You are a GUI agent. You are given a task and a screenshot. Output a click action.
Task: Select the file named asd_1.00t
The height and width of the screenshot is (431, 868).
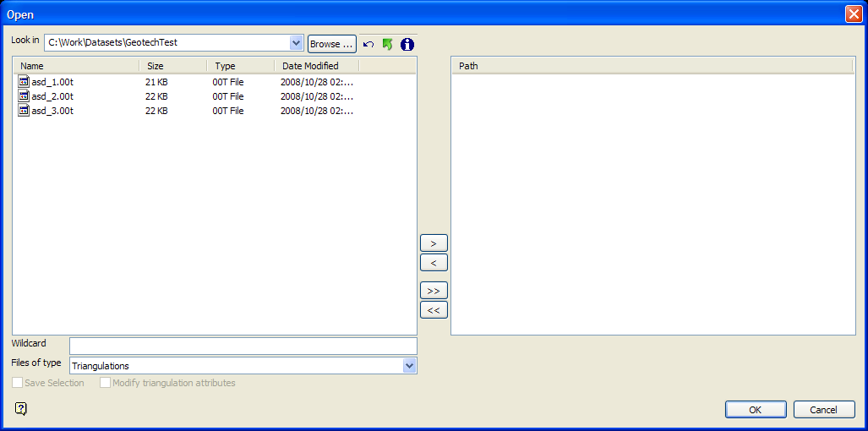(52, 82)
